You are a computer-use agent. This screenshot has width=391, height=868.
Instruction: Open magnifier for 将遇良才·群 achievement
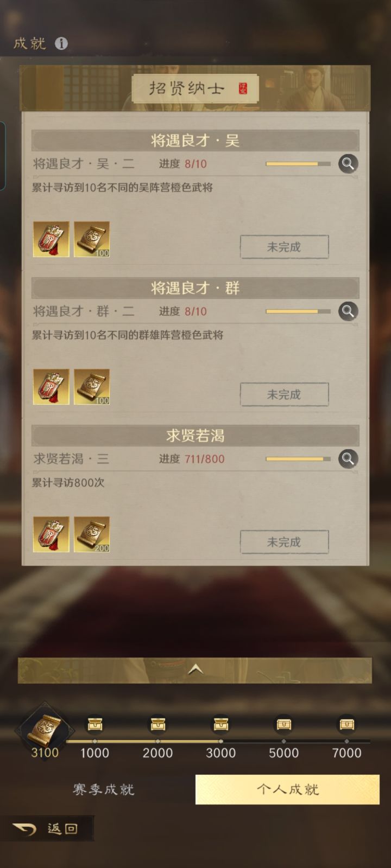[x=348, y=311]
